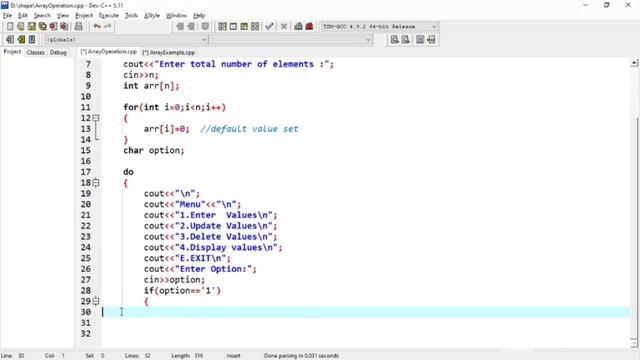Click the Project options icon

(x=205, y=27)
